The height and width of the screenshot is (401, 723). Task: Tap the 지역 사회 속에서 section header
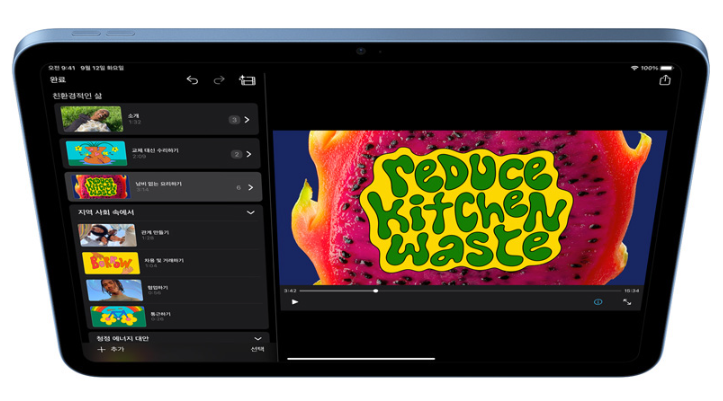[106, 212]
